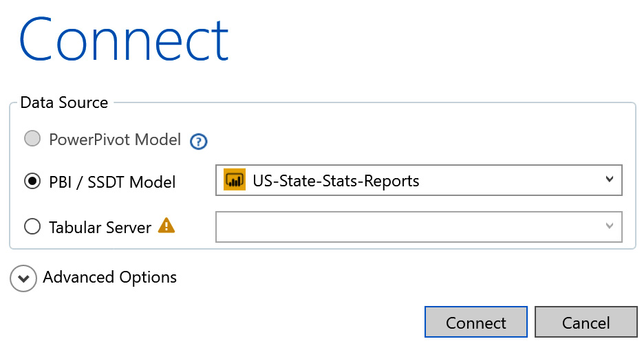Click the Data Source group heading
Screen dimensions: 644x350
coord(64,103)
